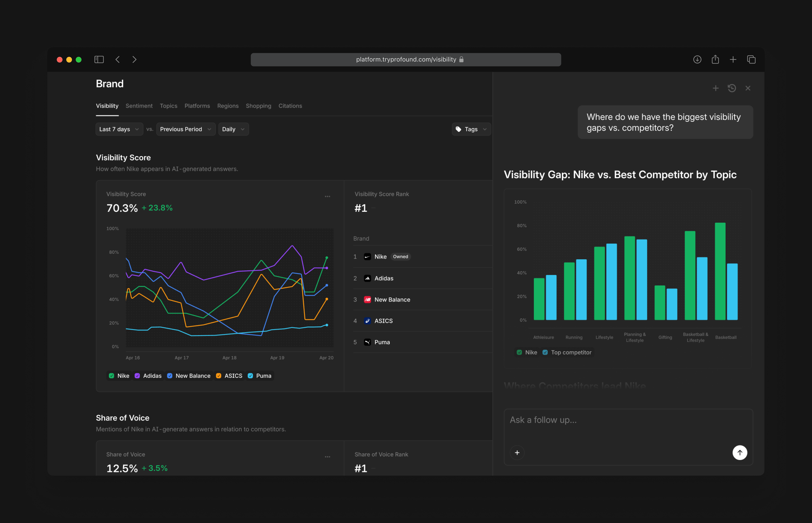The width and height of the screenshot is (812, 523).
Task: Click the +23.8% visibility change value
Action: point(157,208)
